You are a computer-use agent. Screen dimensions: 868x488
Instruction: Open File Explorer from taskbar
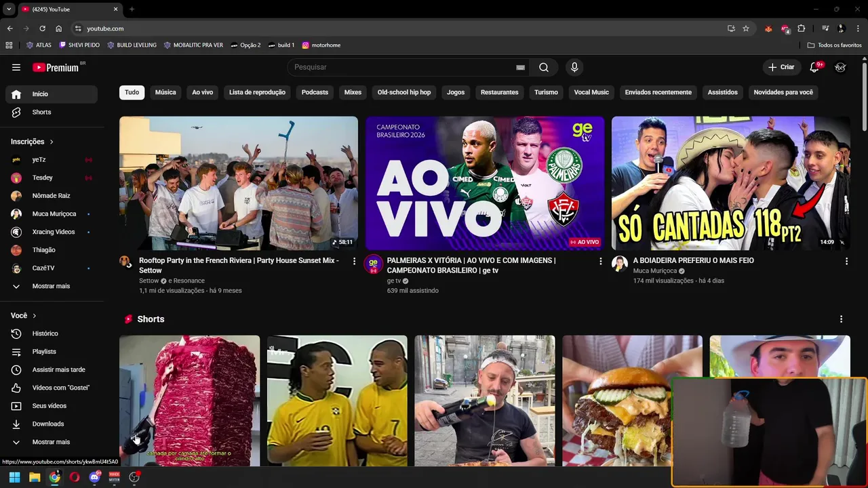(x=35, y=477)
